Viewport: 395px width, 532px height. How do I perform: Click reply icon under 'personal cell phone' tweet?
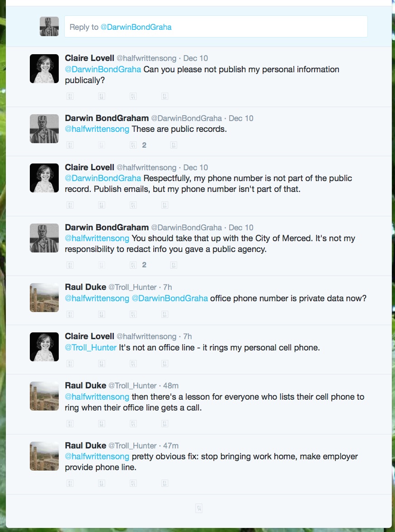pos(70,364)
